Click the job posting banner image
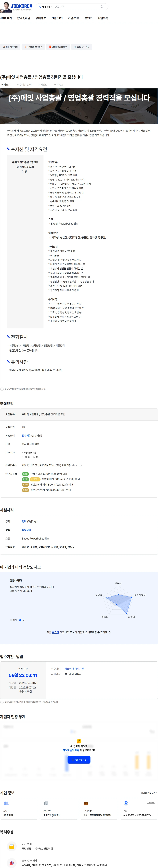158x868 pixels. click(79, 106)
